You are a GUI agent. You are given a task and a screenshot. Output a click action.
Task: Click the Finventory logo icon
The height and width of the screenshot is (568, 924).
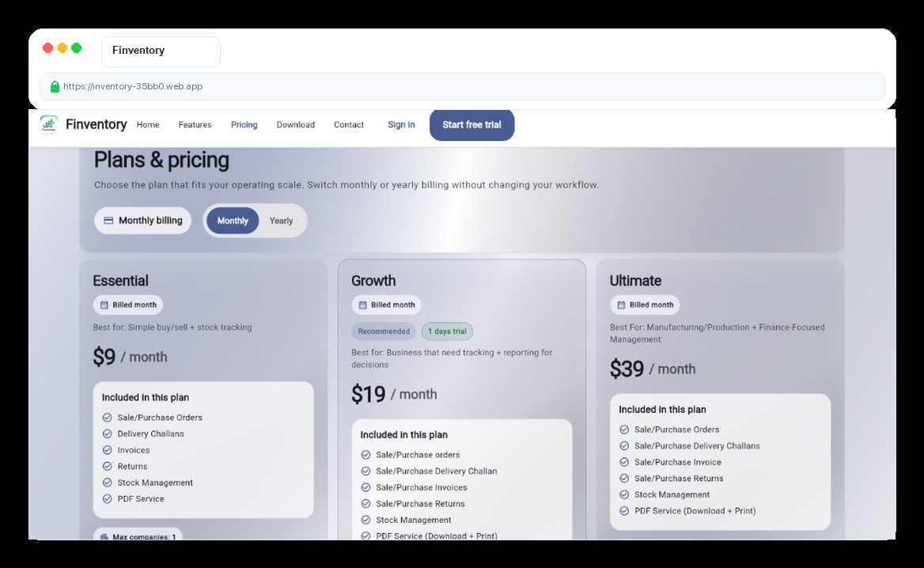49,124
